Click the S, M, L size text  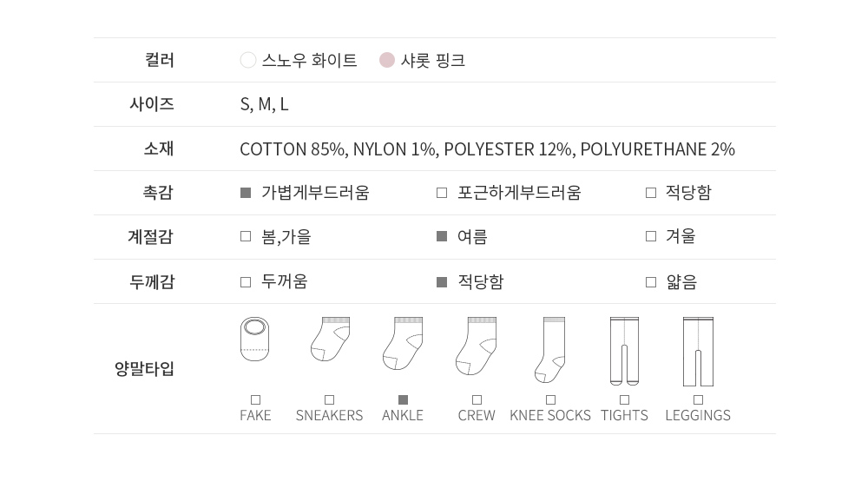click(264, 104)
